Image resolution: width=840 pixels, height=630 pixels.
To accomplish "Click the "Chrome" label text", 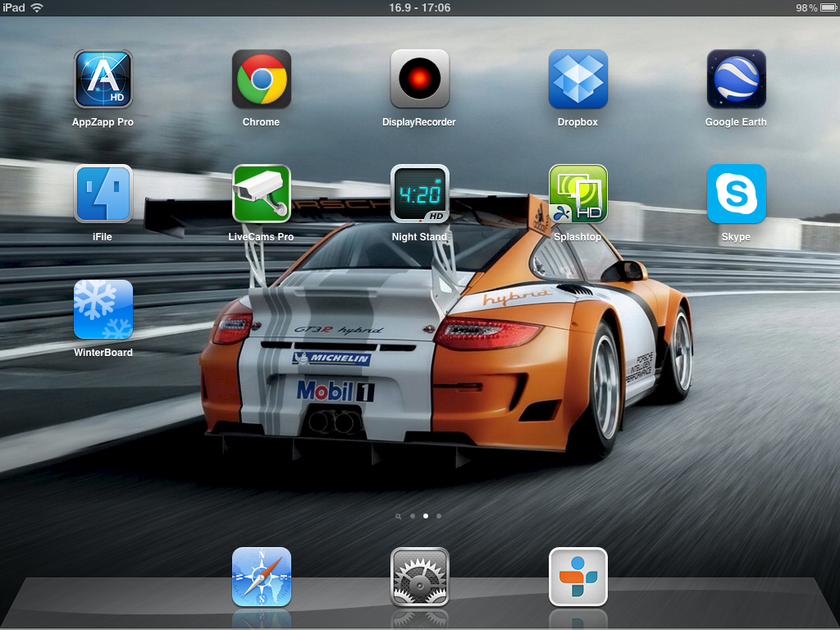I will (x=261, y=122).
